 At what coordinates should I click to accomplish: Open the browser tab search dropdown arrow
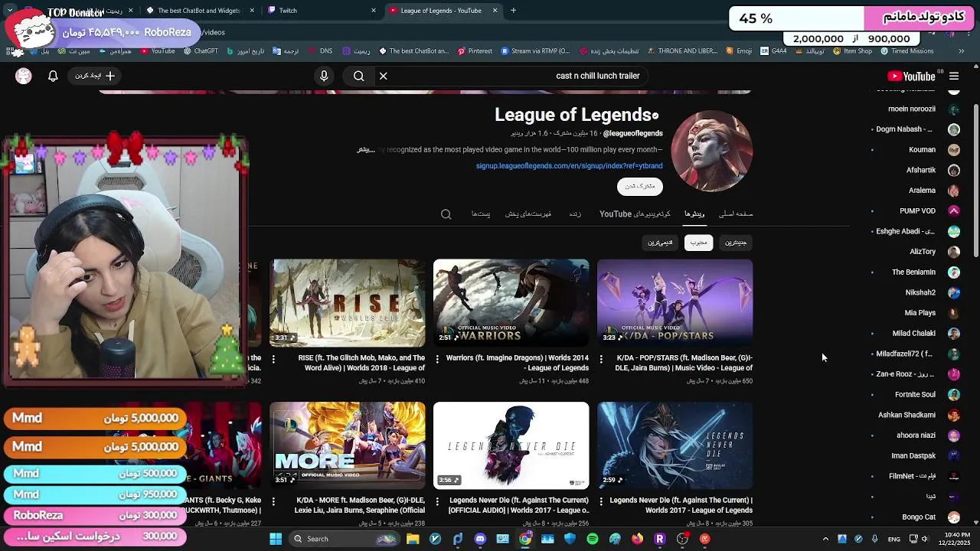click(10, 10)
